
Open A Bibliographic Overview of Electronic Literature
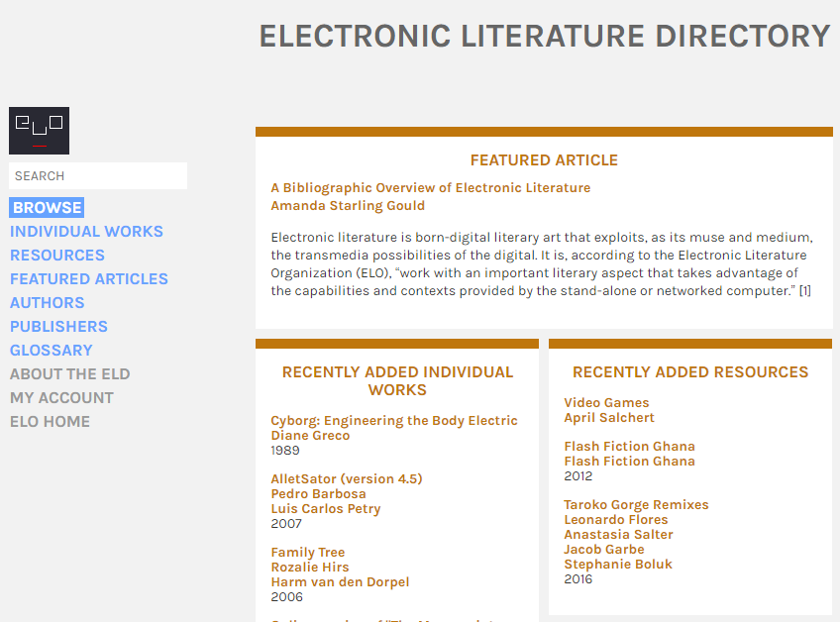[x=431, y=188]
